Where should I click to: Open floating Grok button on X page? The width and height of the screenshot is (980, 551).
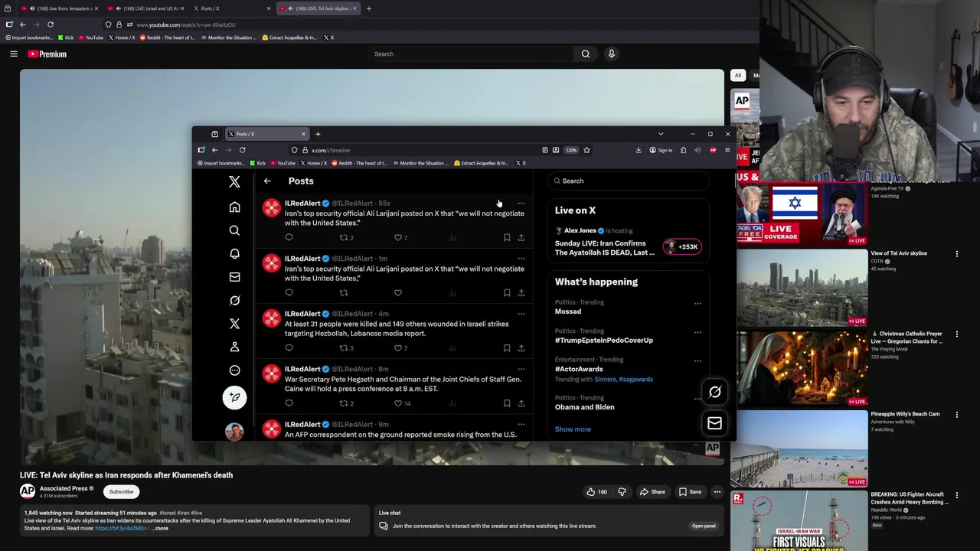click(714, 392)
